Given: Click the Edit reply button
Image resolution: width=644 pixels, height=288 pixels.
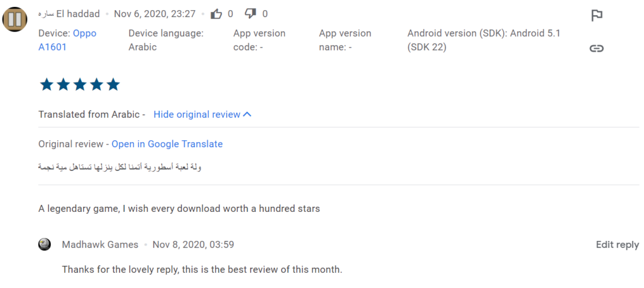Looking at the screenshot, I should tap(617, 245).
